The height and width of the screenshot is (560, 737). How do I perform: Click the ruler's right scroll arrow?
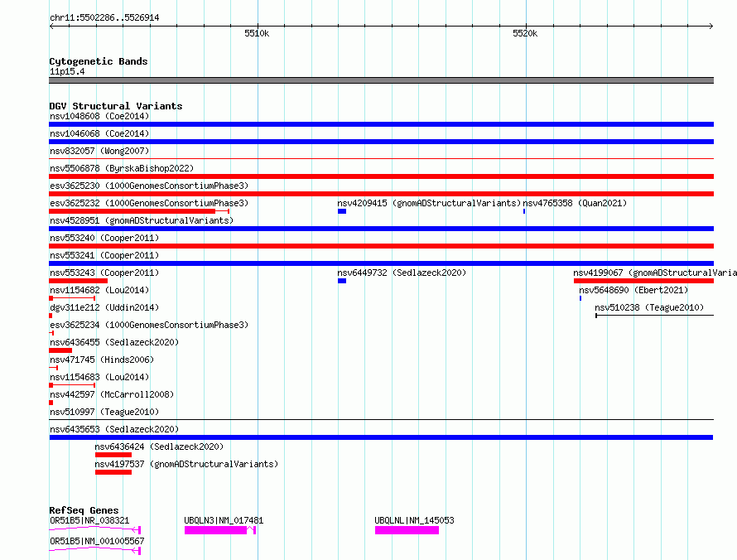(x=711, y=26)
